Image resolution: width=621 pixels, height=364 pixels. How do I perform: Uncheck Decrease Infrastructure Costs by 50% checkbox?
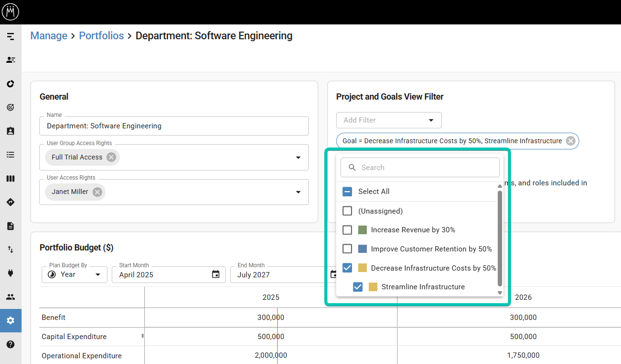point(348,268)
